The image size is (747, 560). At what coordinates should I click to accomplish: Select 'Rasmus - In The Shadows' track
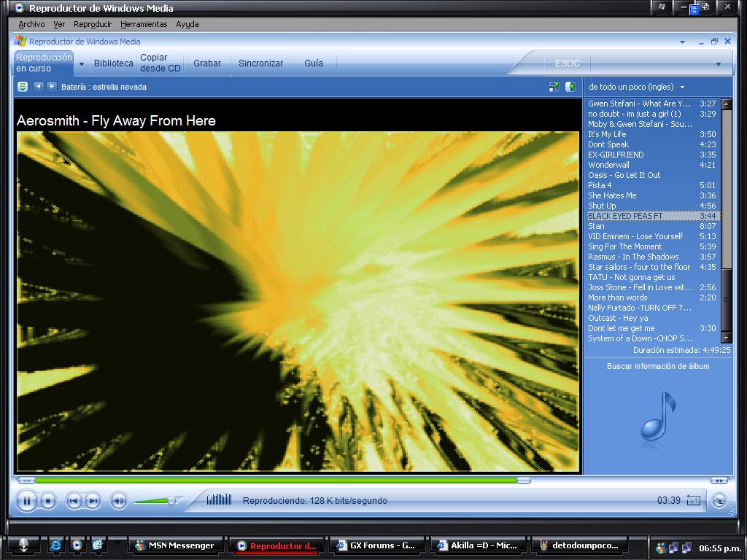652,257
